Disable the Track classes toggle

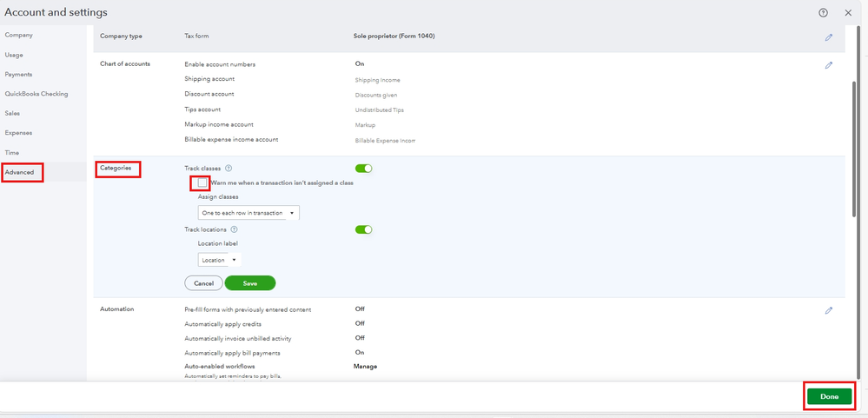pyautogui.click(x=363, y=169)
